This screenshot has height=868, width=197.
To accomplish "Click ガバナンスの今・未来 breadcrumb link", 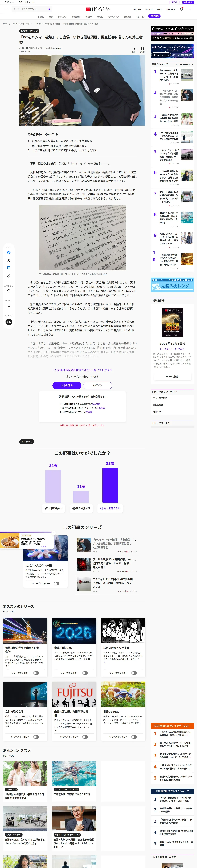I will tap(21, 24).
